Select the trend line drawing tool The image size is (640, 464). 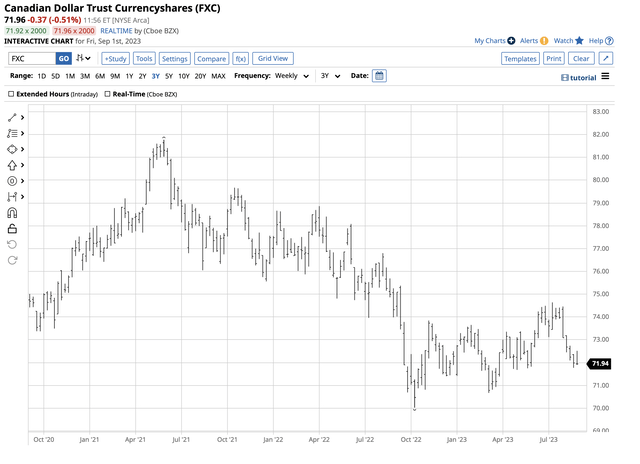tap(12, 118)
